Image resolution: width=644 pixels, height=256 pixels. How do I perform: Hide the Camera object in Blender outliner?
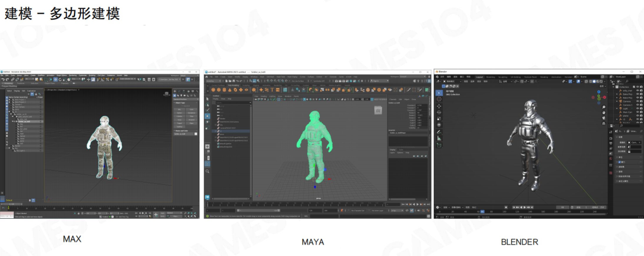[x=638, y=101]
